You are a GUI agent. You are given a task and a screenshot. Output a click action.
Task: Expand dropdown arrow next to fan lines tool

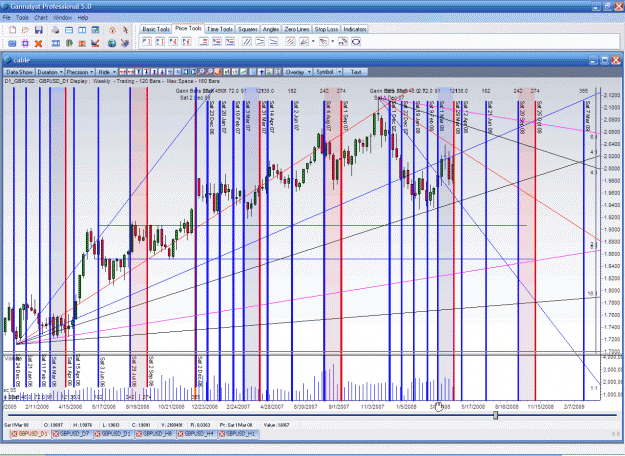pyautogui.click(x=313, y=41)
